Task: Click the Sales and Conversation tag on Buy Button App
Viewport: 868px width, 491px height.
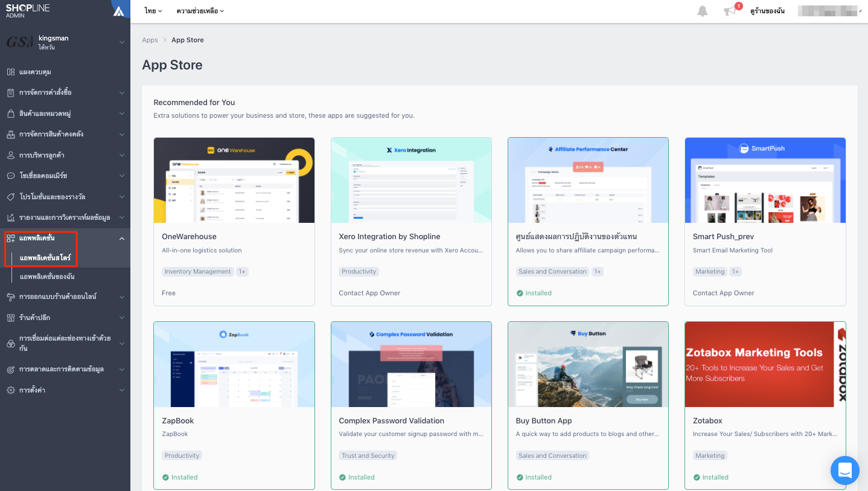Action: (x=552, y=456)
